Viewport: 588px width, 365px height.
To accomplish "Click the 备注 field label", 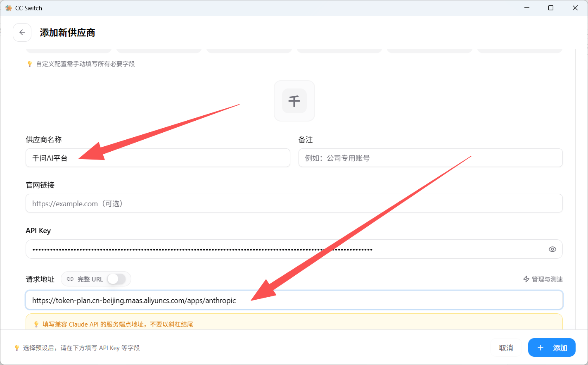I will click(306, 140).
